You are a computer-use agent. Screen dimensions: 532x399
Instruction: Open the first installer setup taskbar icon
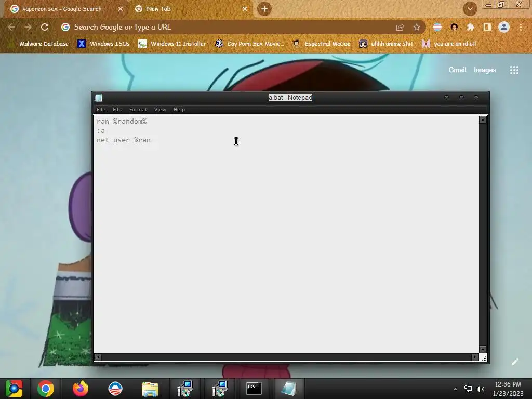coord(185,389)
